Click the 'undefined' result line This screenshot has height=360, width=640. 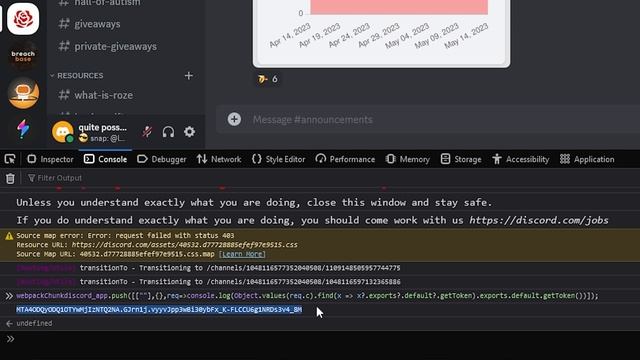(34, 323)
